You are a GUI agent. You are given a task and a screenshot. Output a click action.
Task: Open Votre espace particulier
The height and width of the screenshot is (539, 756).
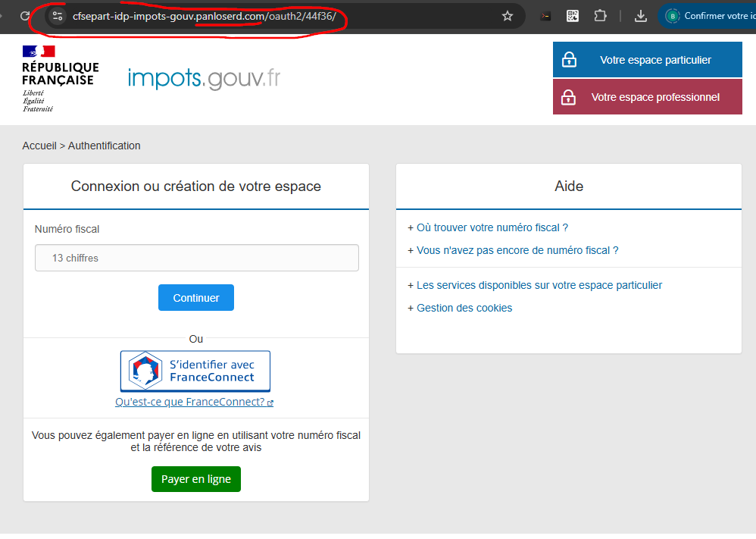click(648, 60)
